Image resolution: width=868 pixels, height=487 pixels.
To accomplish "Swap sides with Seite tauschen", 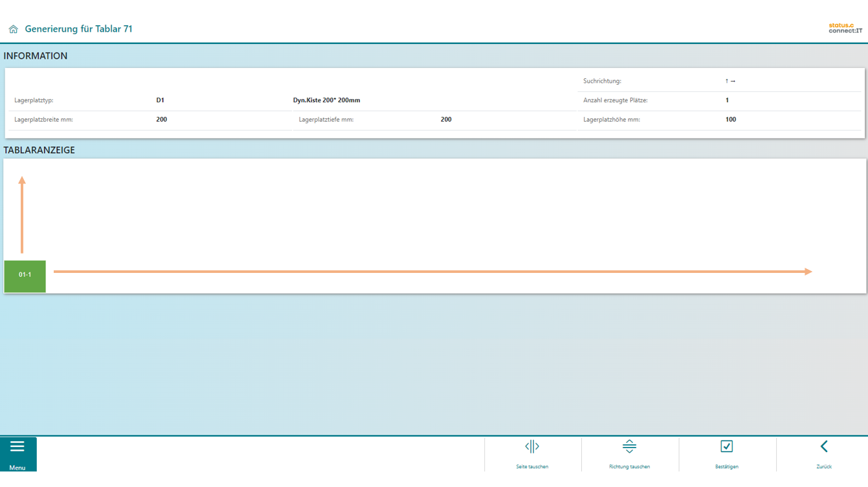I will (x=532, y=453).
